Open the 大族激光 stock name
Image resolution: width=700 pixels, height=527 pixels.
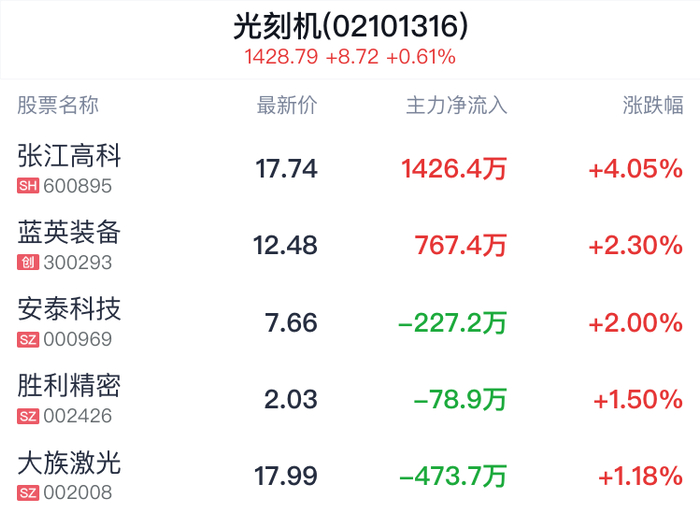click(70, 463)
